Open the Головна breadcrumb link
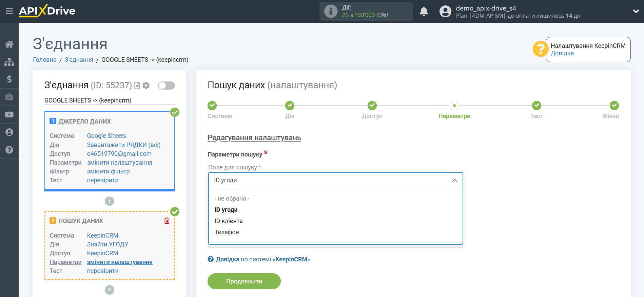The width and height of the screenshot is (644, 297). (45, 60)
